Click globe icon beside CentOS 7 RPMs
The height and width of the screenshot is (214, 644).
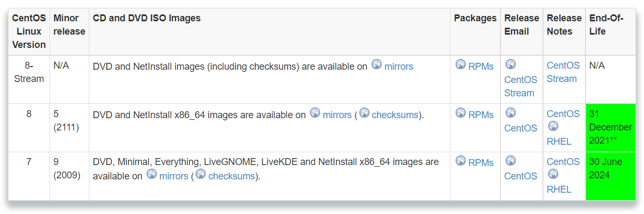461,160
